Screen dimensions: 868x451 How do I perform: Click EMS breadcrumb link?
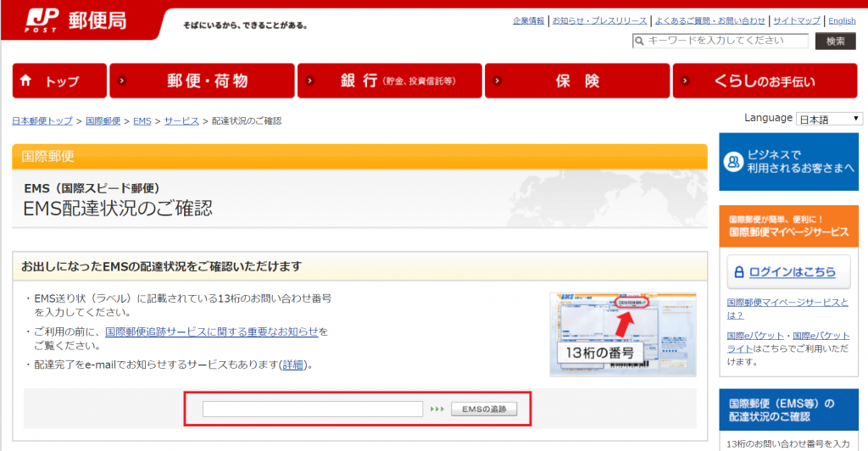click(x=142, y=120)
